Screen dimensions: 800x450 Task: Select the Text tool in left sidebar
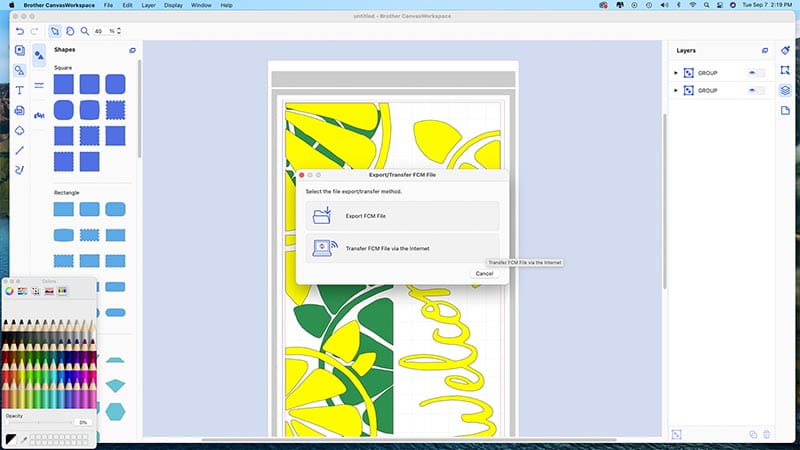20,90
